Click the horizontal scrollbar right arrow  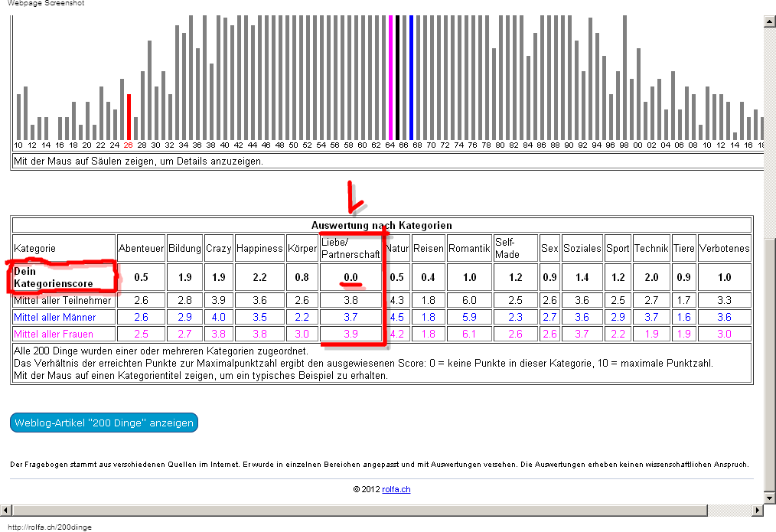point(758,510)
